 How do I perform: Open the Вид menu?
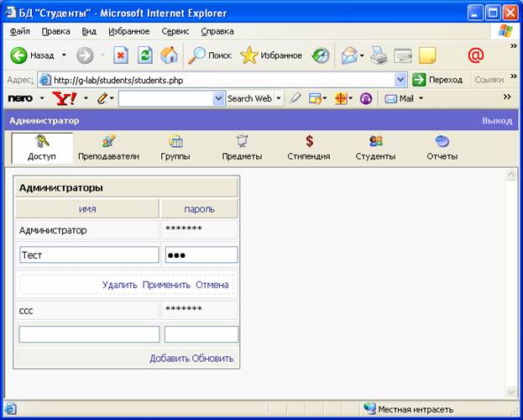89,31
